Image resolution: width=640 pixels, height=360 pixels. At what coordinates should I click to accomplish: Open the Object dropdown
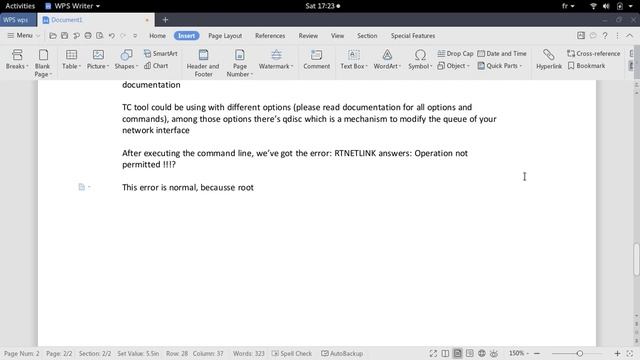coord(453,66)
